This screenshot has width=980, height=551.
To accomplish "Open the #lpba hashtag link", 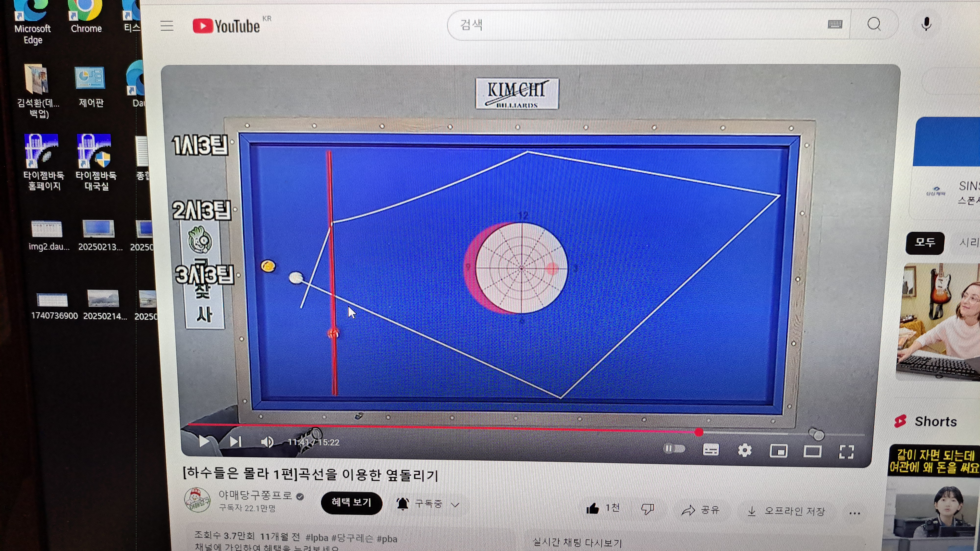I will [x=317, y=537].
